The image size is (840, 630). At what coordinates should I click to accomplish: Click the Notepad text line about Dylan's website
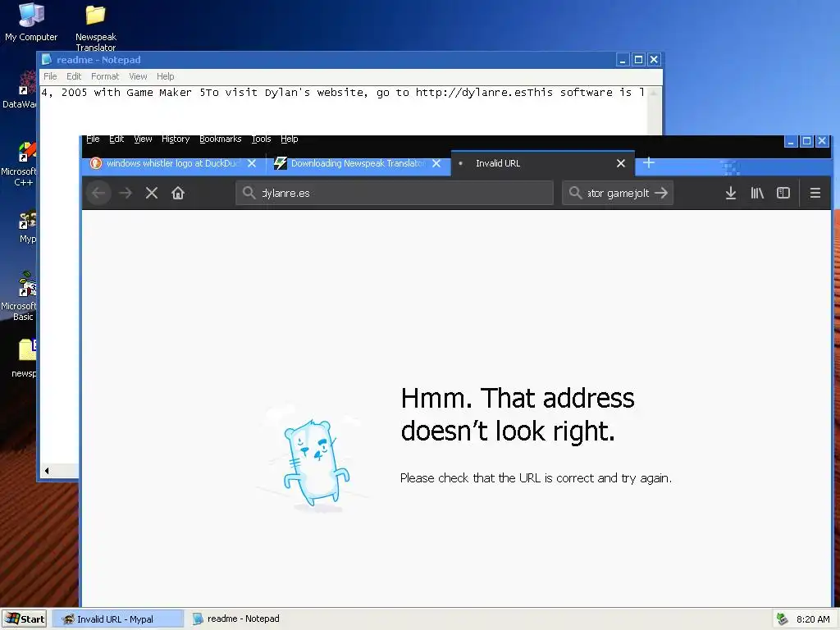343,93
